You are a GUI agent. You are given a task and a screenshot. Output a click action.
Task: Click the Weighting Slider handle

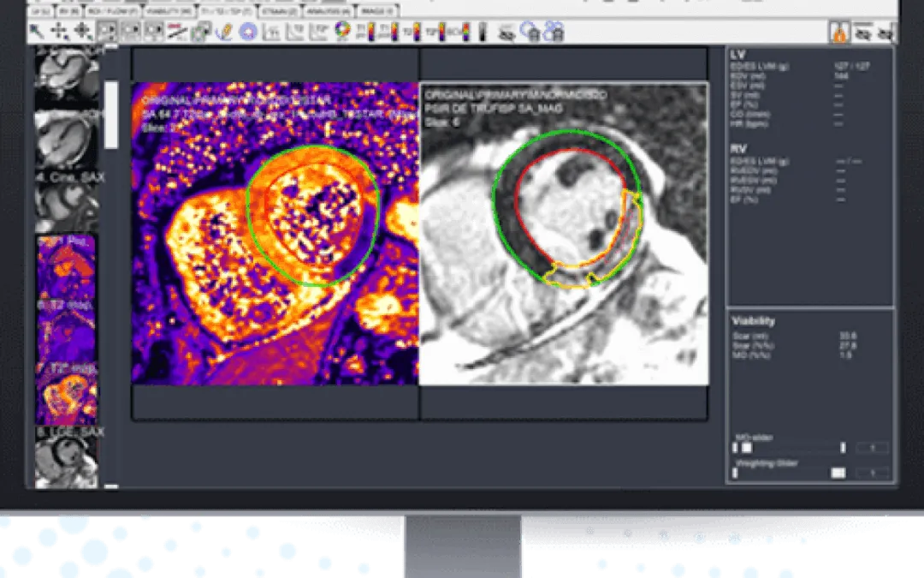(838, 473)
